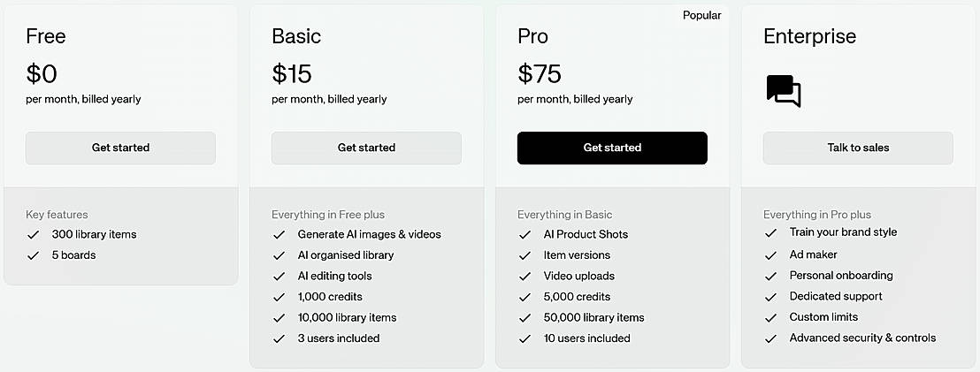Screen dimensions: 980x372
Task: Click the Popular badge on Pro
Action: 701,15
